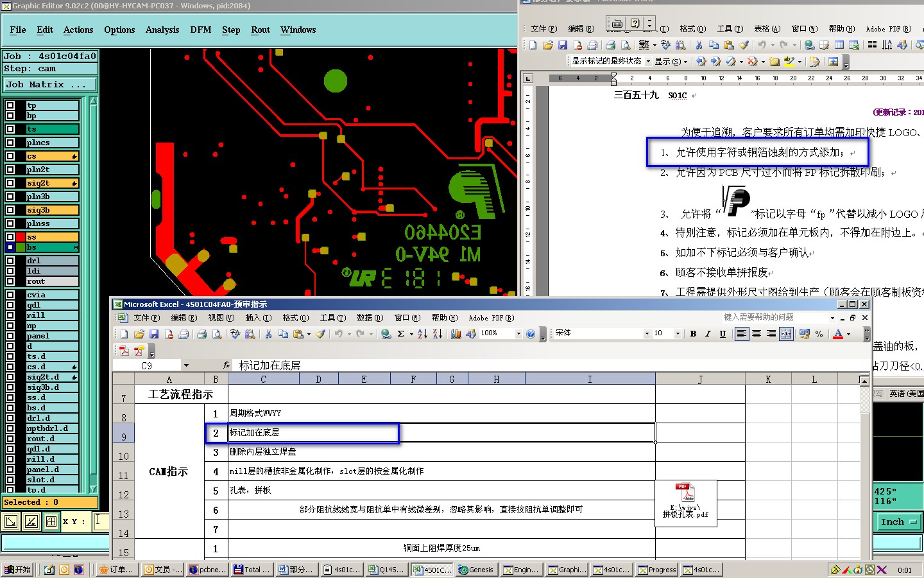Click Excel Help question mark icon
The width and height of the screenshot is (924, 578).
tap(531, 334)
